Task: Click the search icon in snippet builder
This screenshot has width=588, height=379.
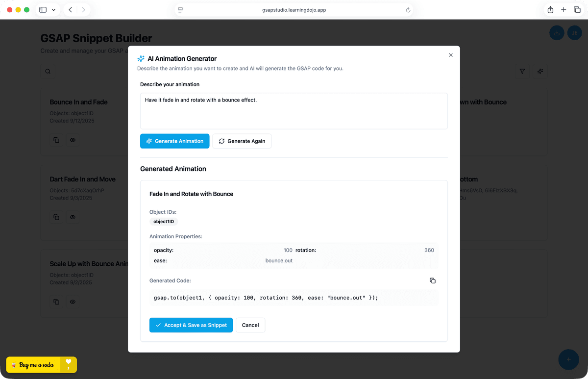Action: 48,72
